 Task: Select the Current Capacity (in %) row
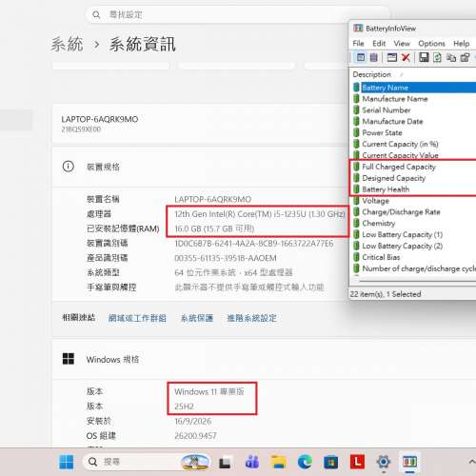click(x=414, y=144)
